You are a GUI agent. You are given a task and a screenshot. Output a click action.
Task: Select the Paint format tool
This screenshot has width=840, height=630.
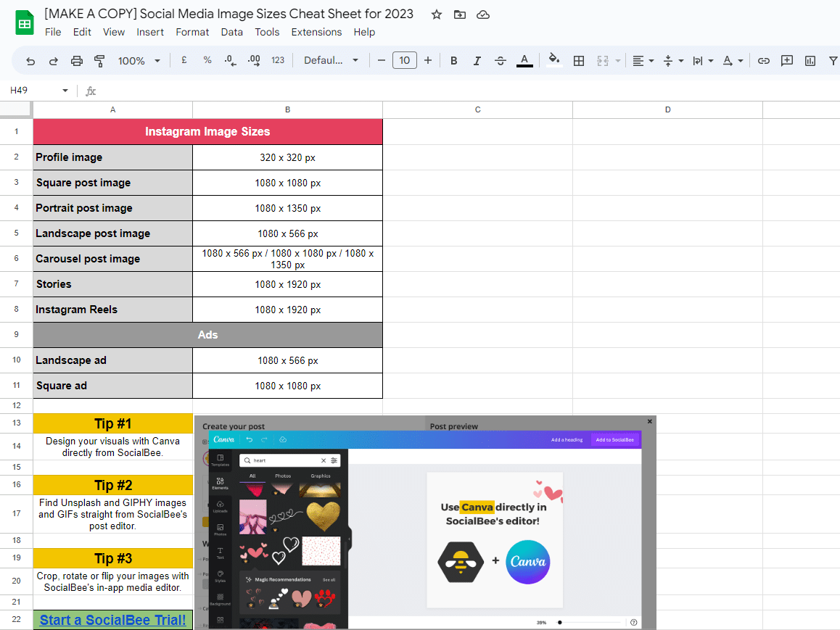(x=99, y=60)
